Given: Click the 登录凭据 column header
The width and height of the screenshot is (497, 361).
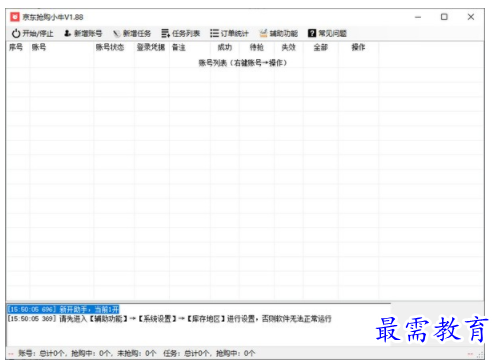Looking at the screenshot, I should (151, 47).
